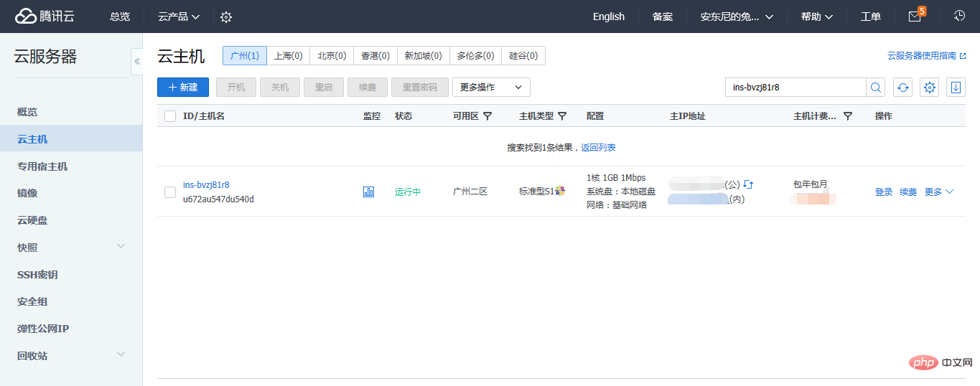Viewport: 980px width, 386px height.
Task: Open monitoring chart icon for ins-bvzj81r8
Action: tap(368, 192)
